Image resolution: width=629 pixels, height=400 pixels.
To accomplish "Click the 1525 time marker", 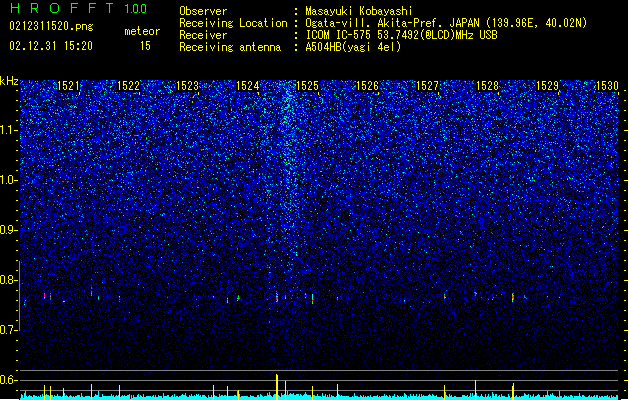I will click(x=308, y=86).
